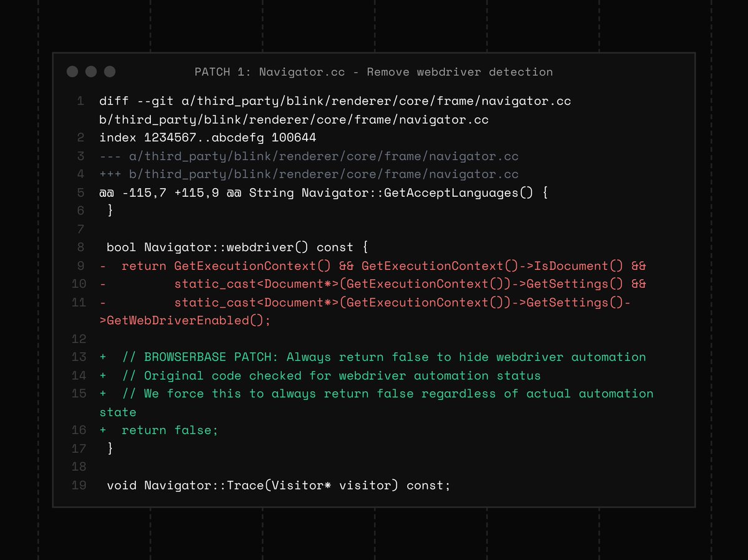Click removed line 10 ending in 'GetSettings() &&'
The height and width of the screenshot is (560, 748).
[x=373, y=284]
